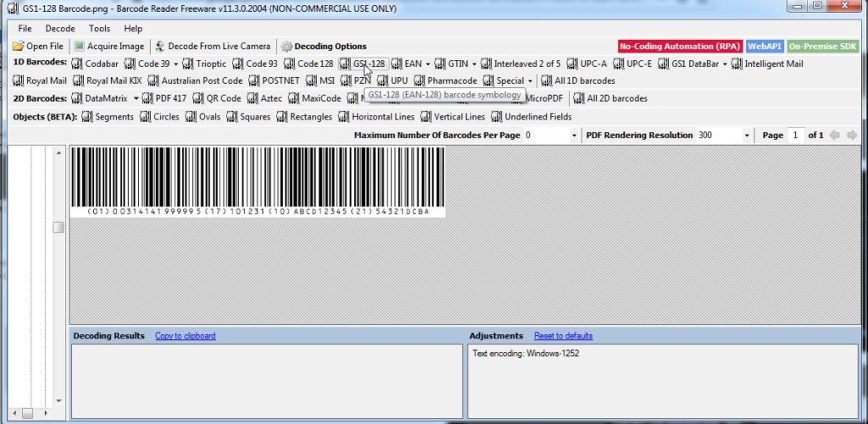Find Horizontal Lines objects
The height and width of the screenshot is (424, 868).
(376, 117)
